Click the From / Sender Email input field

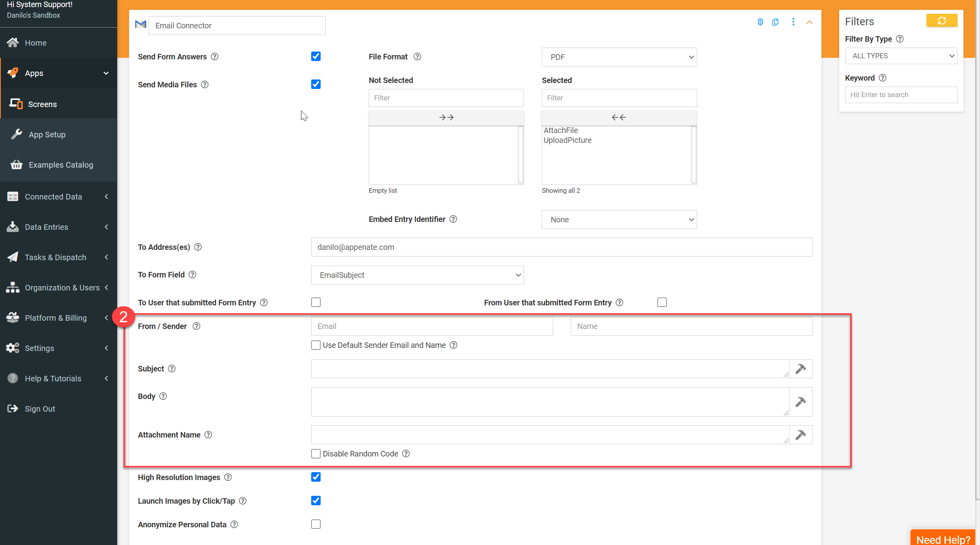tap(432, 326)
